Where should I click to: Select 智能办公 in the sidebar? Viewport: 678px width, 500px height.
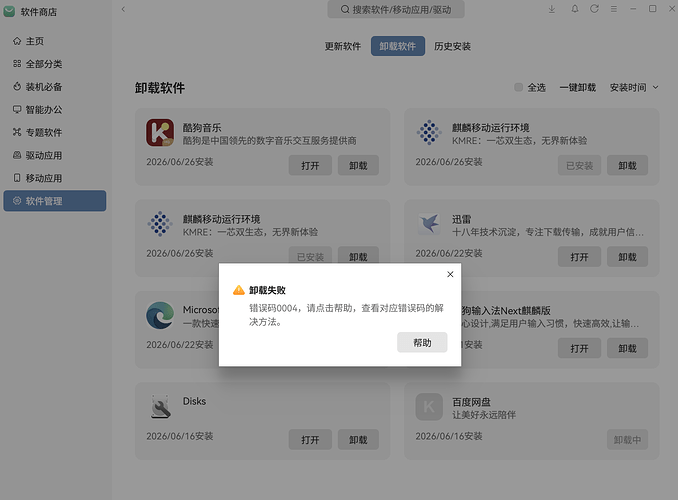(55, 110)
